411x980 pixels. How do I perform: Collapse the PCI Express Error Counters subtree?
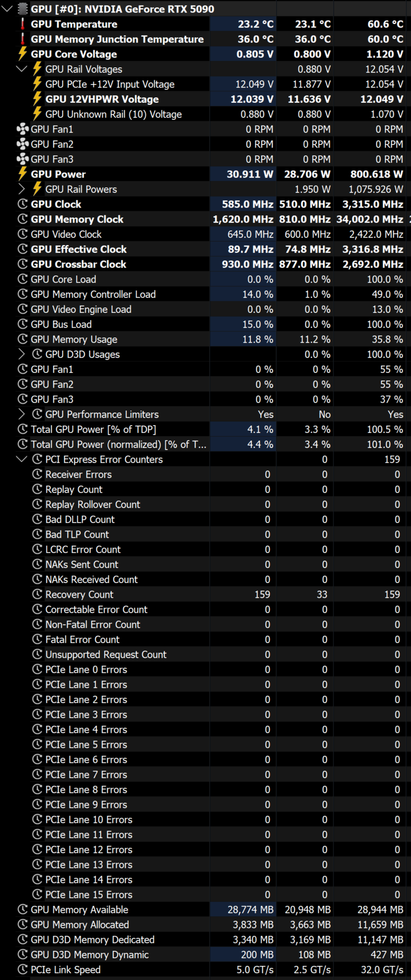(x=22, y=459)
